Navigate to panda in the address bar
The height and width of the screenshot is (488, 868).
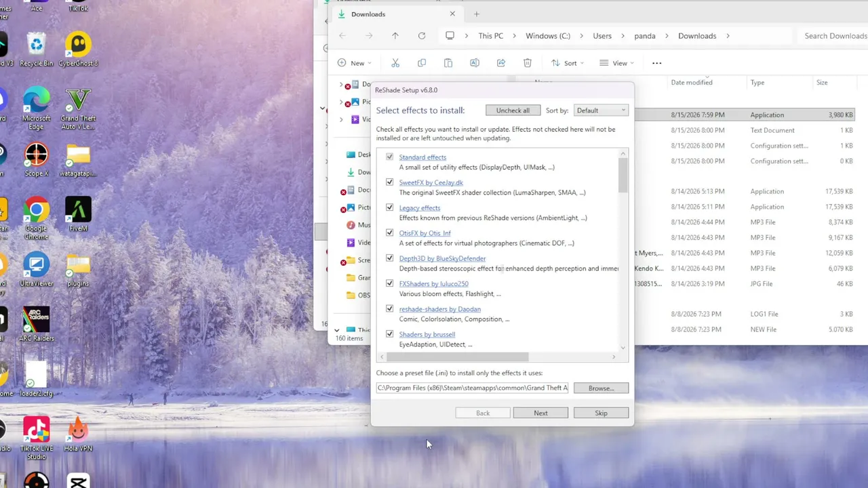(x=645, y=36)
